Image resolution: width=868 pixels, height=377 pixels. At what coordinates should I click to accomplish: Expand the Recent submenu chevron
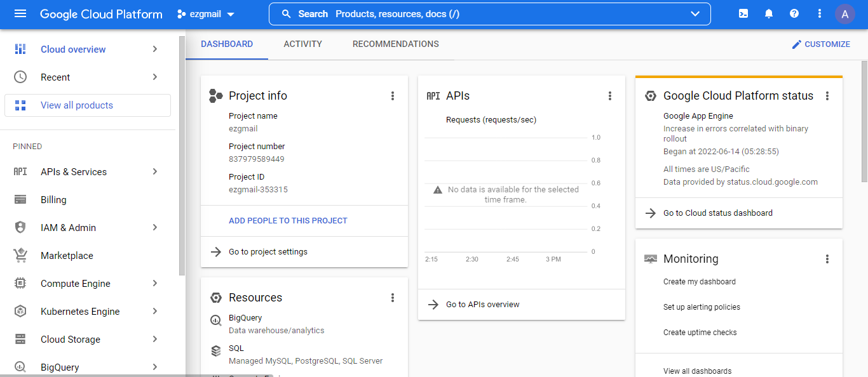click(x=155, y=77)
